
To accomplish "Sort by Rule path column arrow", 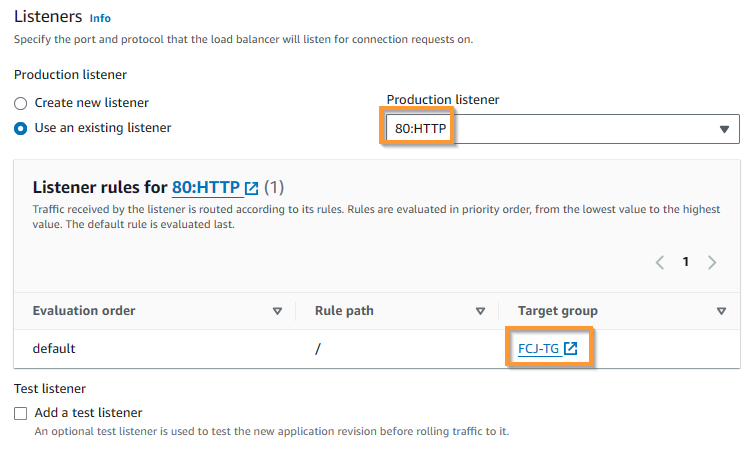I will [x=480, y=311].
